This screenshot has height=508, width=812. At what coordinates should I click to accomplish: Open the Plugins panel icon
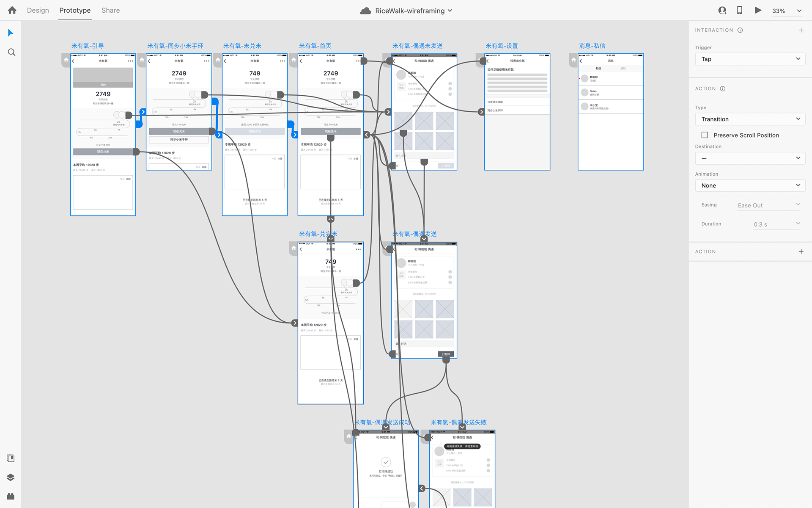coord(11,496)
